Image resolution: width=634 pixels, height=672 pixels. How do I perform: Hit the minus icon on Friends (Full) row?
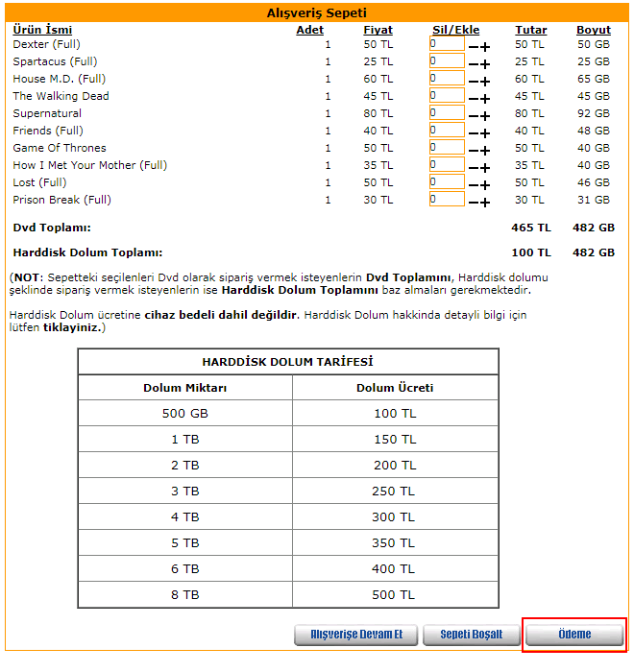pos(474,133)
